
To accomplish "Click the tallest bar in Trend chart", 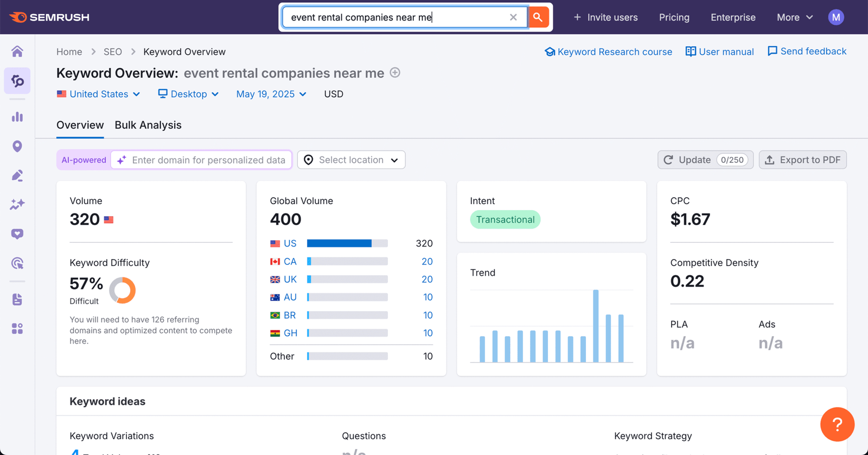I will [x=596, y=326].
